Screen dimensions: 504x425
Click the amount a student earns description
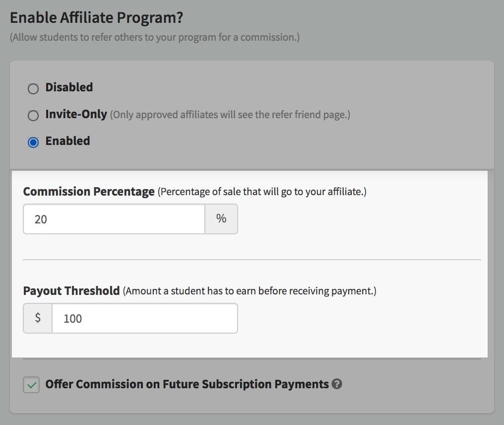point(250,291)
